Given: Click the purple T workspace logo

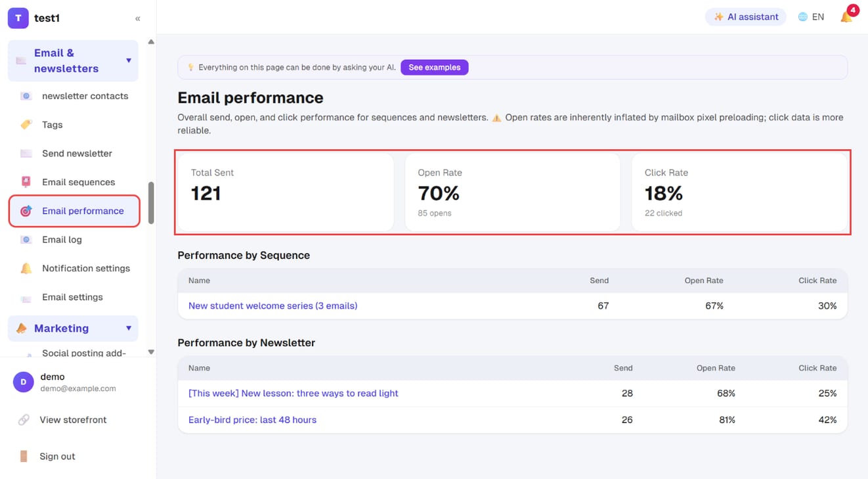Looking at the screenshot, I should [x=18, y=18].
